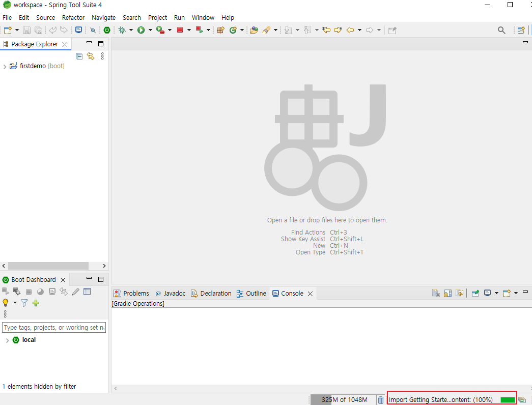Image resolution: width=532 pixels, height=405 pixels.
Task: Click the Relaunch (red square with play) icon
Action: click(x=200, y=30)
